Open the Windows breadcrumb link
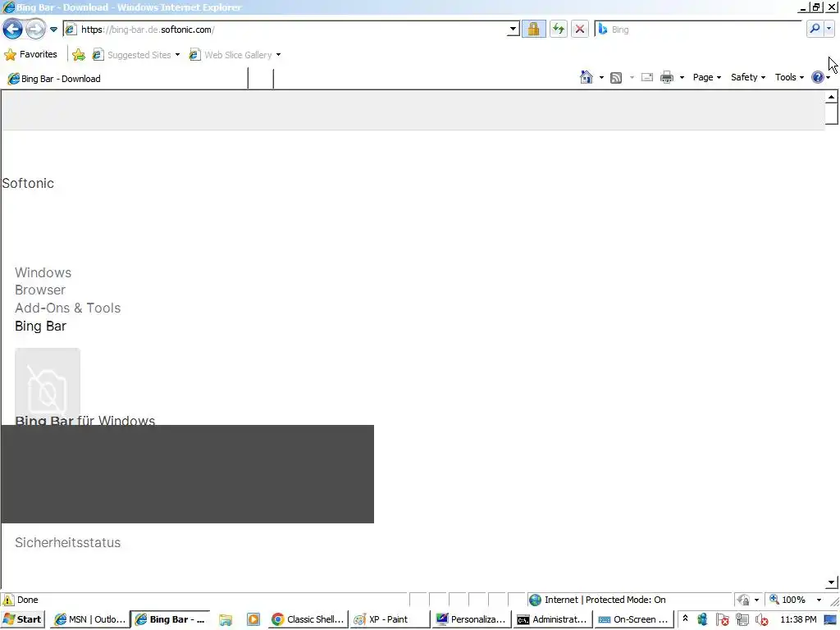The height and width of the screenshot is (630, 840). click(43, 272)
